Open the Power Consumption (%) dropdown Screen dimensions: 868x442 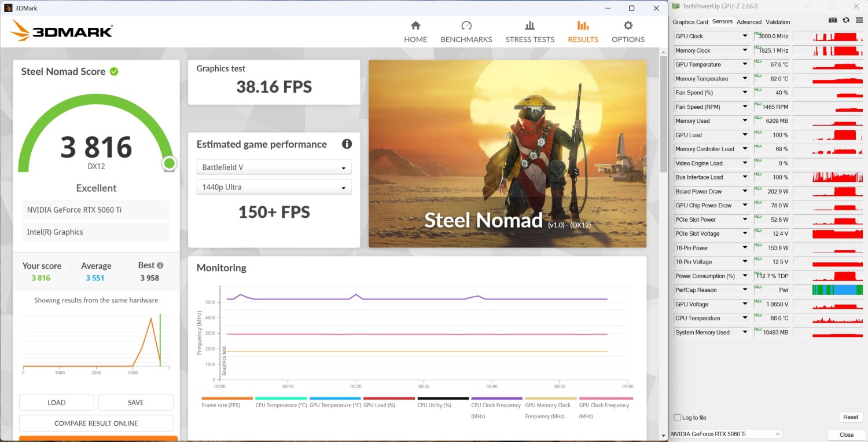pos(745,276)
